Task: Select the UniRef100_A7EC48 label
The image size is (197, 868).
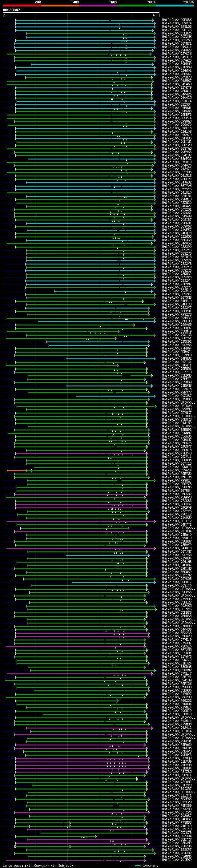Action: (177, 454)
